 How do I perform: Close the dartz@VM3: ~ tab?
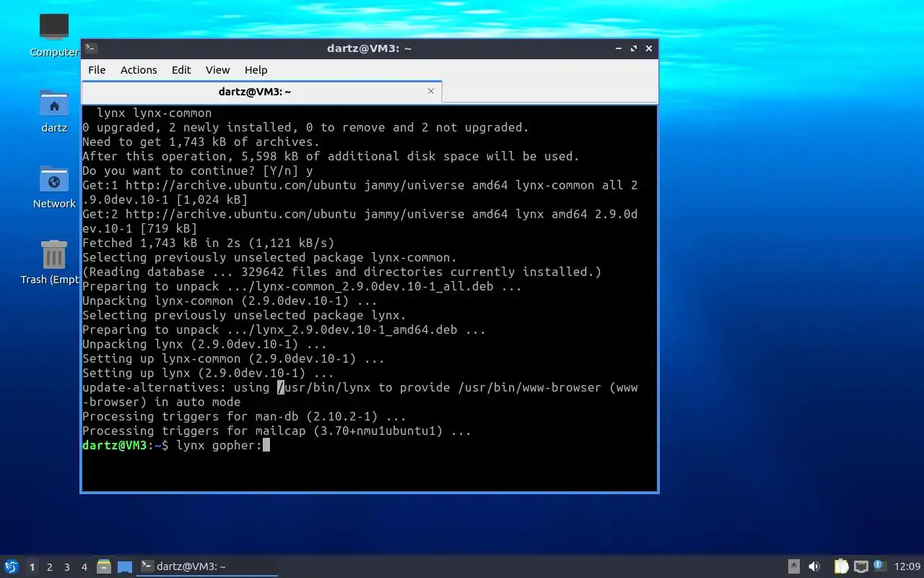pos(431,91)
